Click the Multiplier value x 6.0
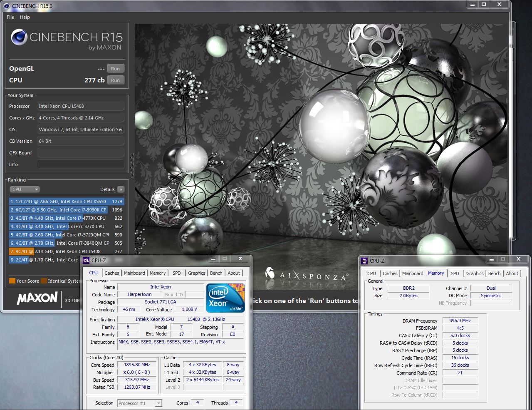Image resolution: width=532 pixels, height=410 pixels. click(x=137, y=372)
